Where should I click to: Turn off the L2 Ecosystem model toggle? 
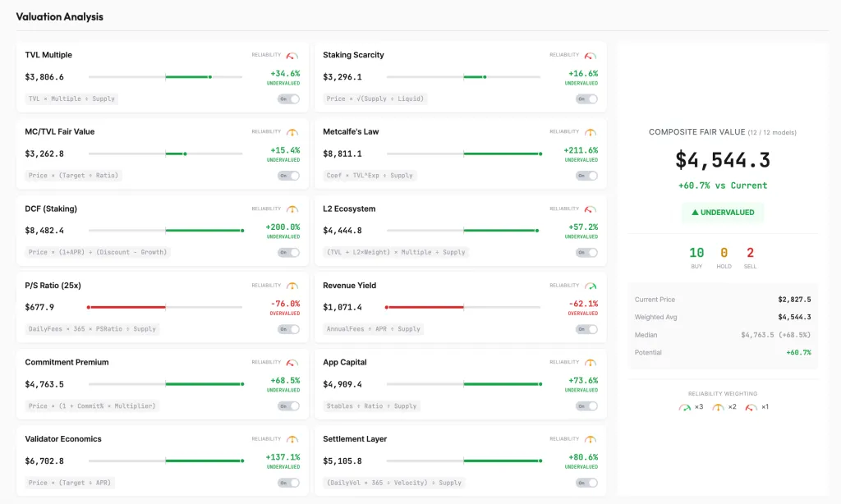point(586,253)
